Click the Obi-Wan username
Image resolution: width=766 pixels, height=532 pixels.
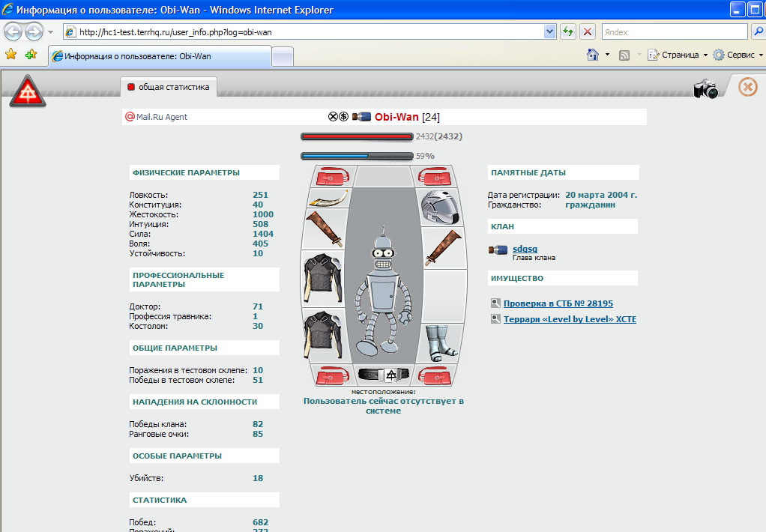(x=396, y=117)
